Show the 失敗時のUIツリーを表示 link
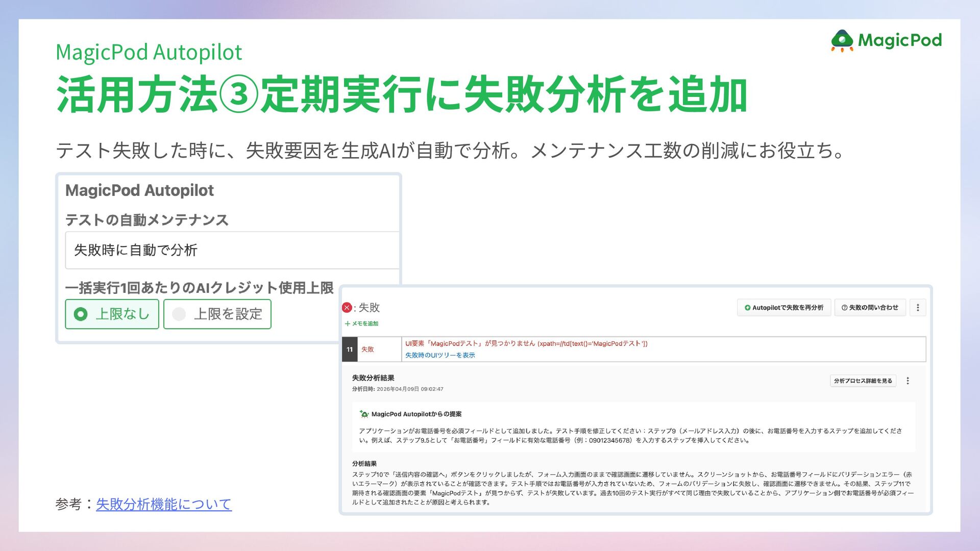Image resolution: width=980 pixels, height=551 pixels. point(440,355)
